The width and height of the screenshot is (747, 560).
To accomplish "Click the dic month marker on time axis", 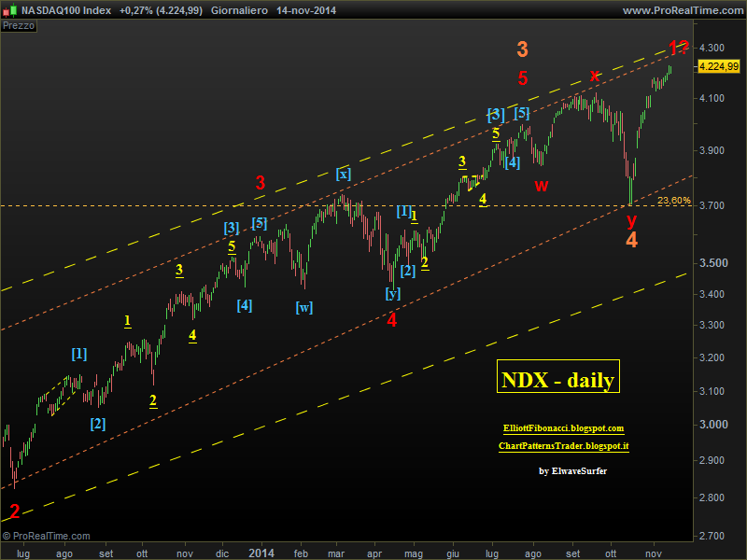I will click(222, 553).
